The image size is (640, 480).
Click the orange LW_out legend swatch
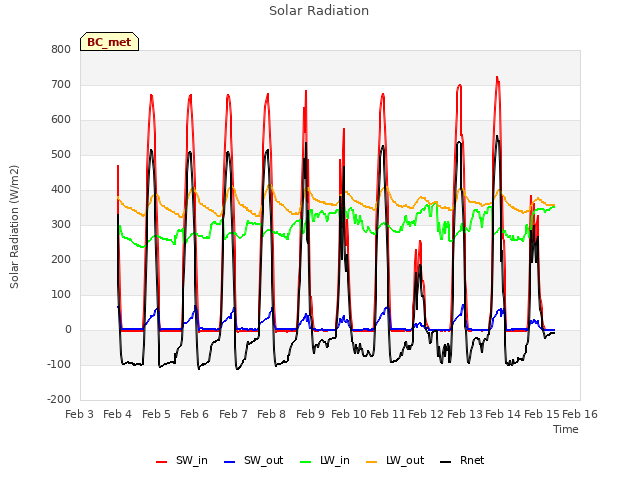(372, 462)
